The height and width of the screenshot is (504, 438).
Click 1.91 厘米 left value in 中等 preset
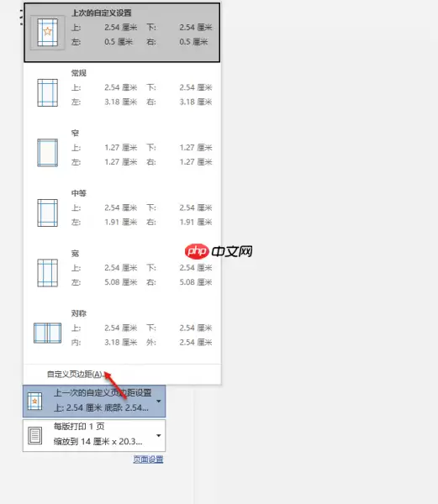click(x=120, y=222)
